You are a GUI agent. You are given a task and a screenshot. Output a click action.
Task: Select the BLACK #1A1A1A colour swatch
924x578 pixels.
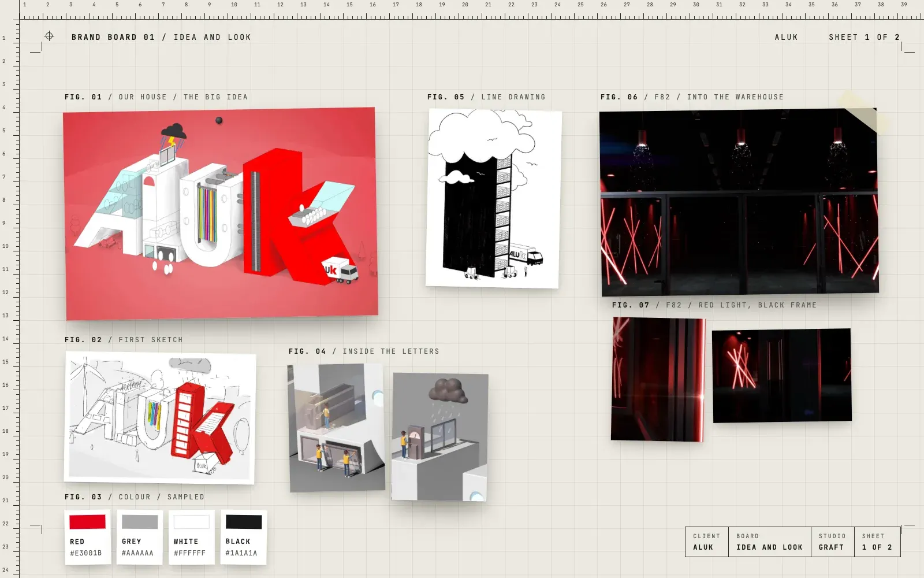click(243, 537)
